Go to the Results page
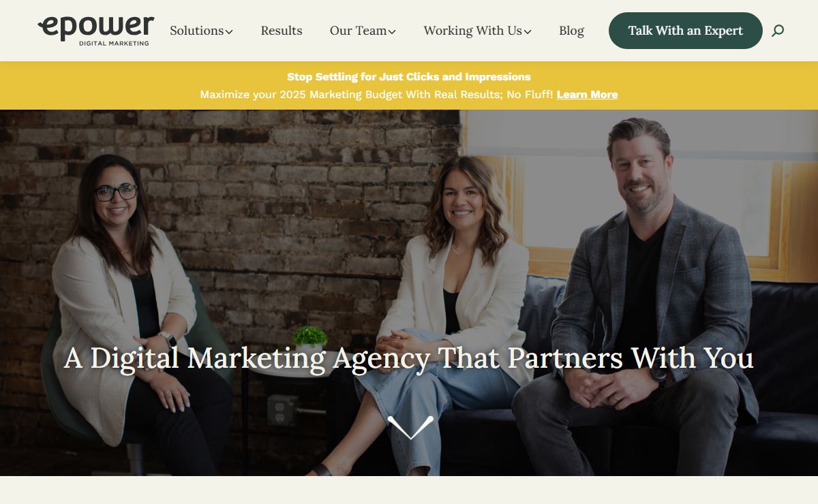The width and height of the screenshot is (818, 504). click(282, 31)
